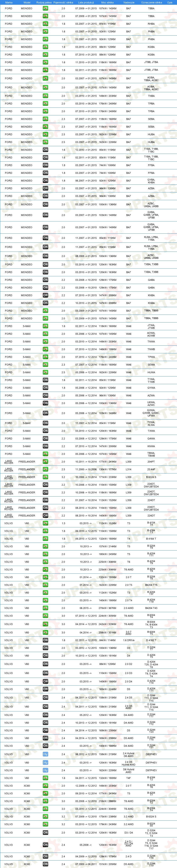Click petrol icon in S-MAX HUWA row
Viewport: 177px width, 868px height.
point(45,372)
